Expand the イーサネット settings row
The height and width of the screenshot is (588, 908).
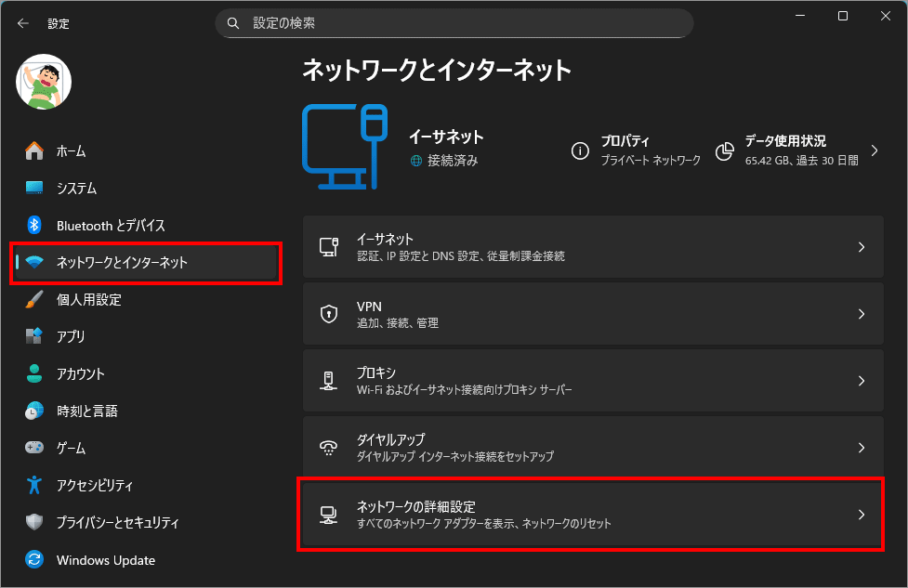(x=593, y=247)
